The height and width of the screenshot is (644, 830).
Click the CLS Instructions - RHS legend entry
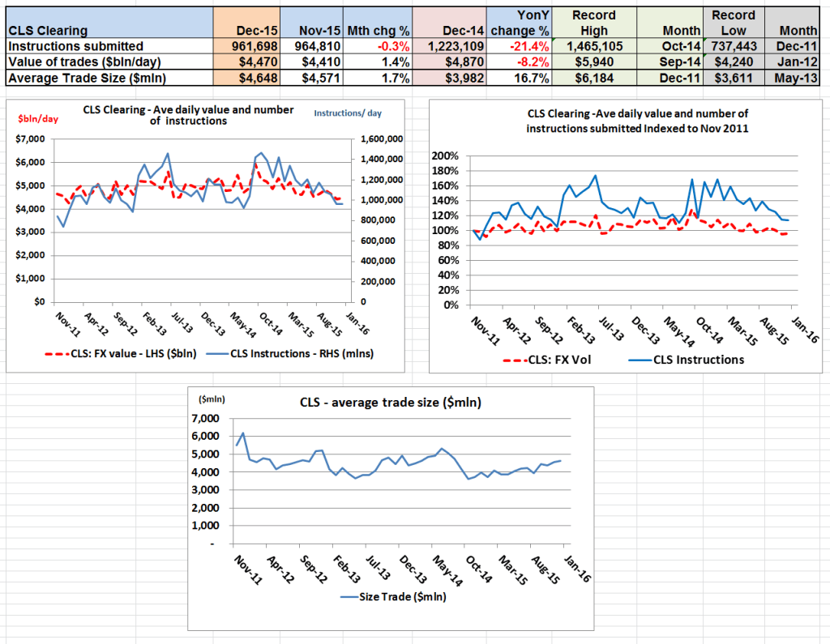[x=289, y=353]
